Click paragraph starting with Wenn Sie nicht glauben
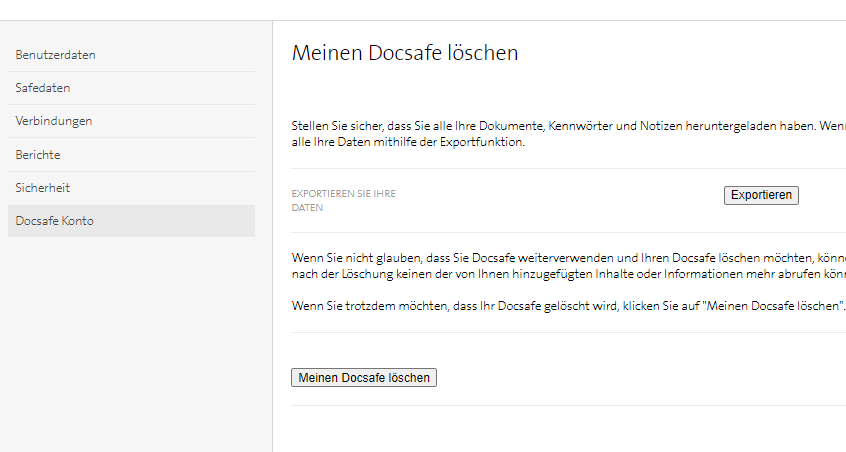This screenshot has height=452, width=846. pyautogui.click(x=560, y=257)
